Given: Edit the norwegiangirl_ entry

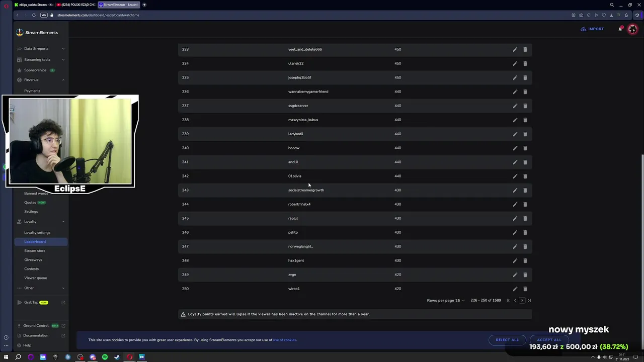Looking at the screenshot, I should (x=515, y=246).
